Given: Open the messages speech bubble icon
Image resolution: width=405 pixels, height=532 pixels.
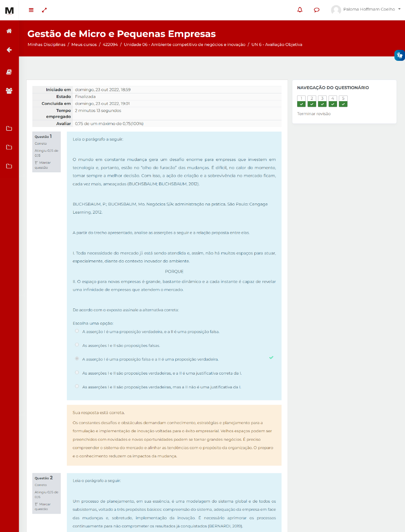Looking at the screenshot, I should [x=317, y=10].
